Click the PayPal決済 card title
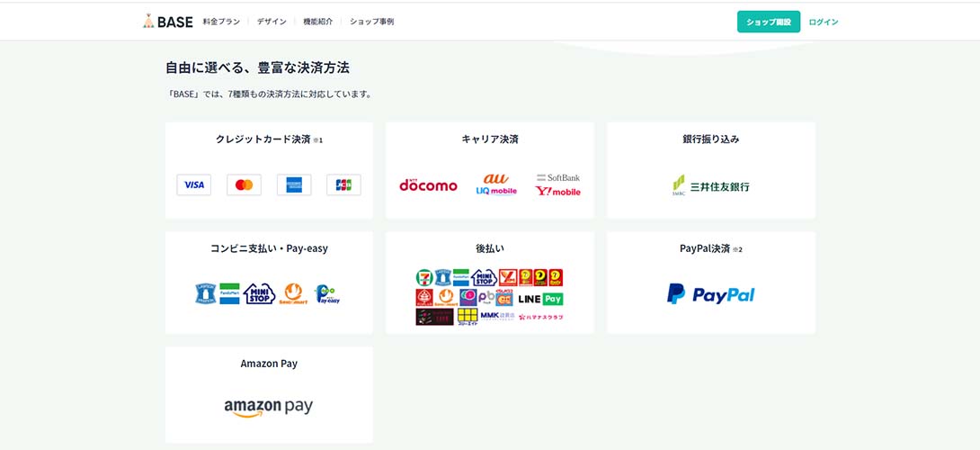 (x=705, y=248)
